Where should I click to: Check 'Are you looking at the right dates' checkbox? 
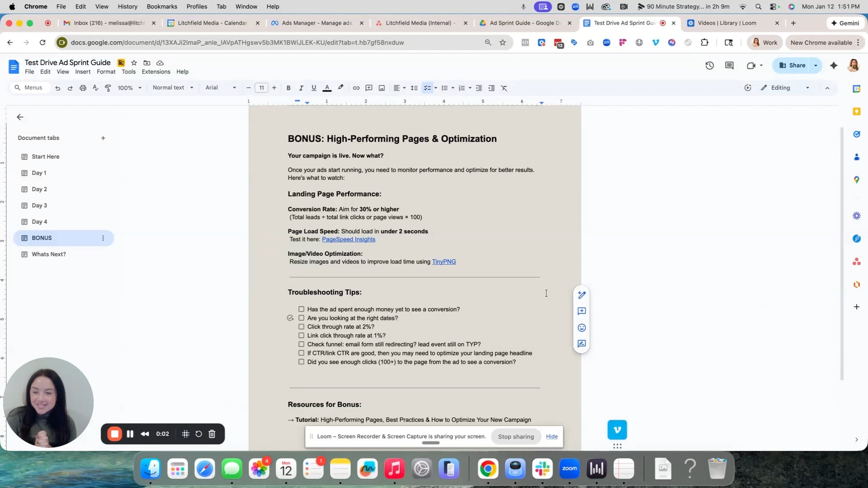(301, 318)
